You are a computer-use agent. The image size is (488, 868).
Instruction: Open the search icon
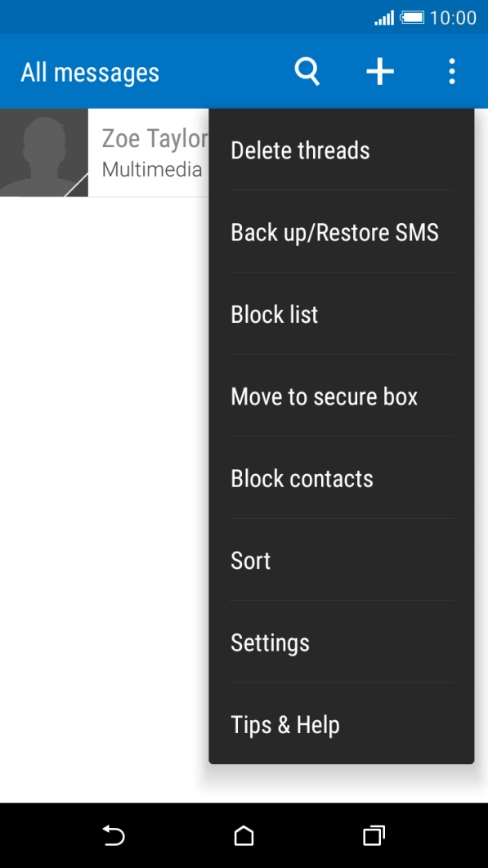tap(307, 71)
